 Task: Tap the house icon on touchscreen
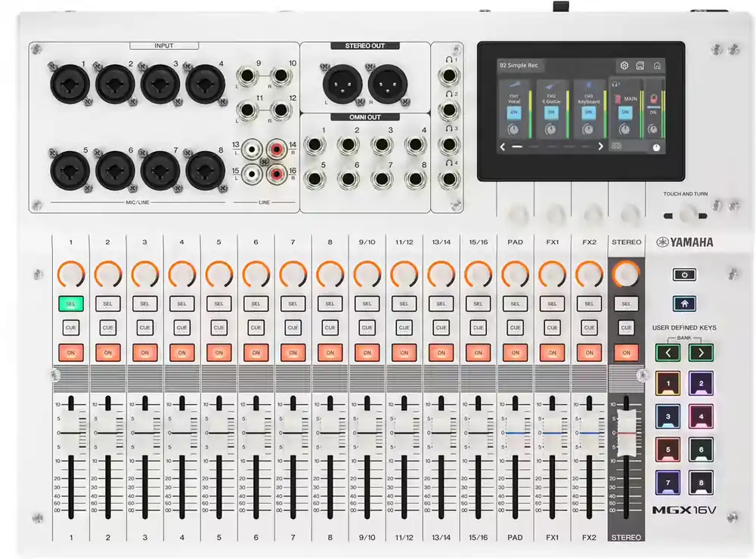(657, 66)
